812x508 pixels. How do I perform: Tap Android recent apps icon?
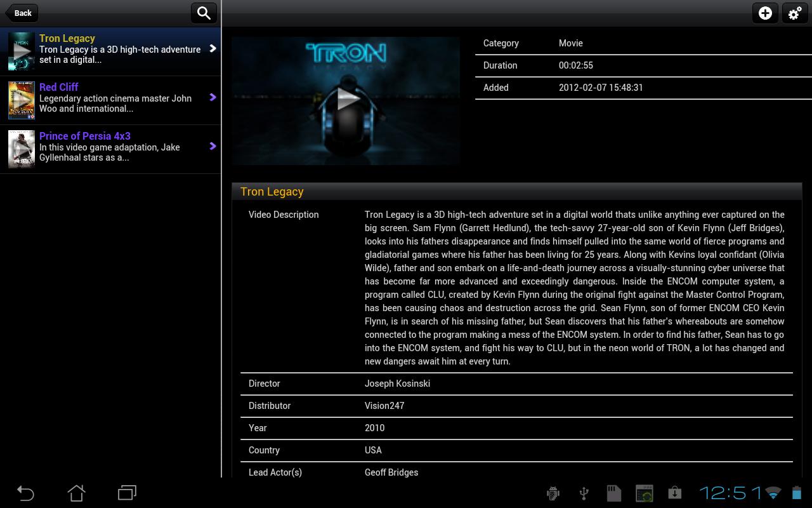point(127,493)
